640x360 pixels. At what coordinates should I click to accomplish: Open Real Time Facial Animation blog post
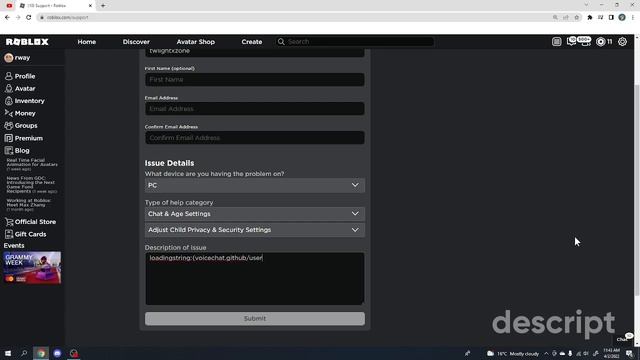[32, 164]
